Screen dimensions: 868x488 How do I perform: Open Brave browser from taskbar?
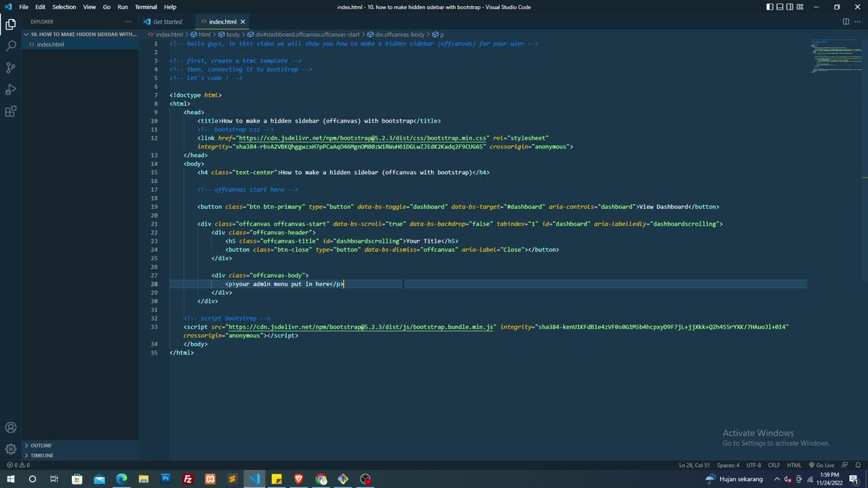coord(299,479)
